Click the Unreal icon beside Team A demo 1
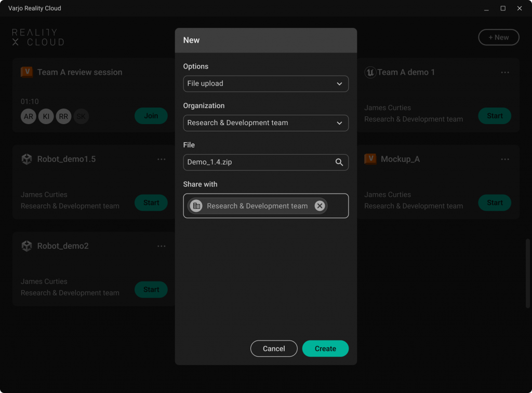The height and width of the screenshot is (393, 532). [x=370, y=73]
